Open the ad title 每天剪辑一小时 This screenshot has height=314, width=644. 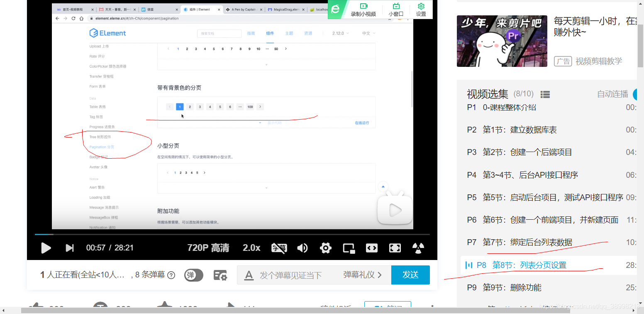tap(595, 26)
